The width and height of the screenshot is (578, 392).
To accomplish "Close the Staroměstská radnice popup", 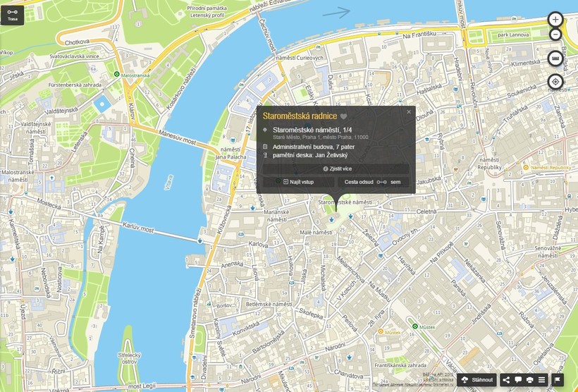I will pos(408,111).
